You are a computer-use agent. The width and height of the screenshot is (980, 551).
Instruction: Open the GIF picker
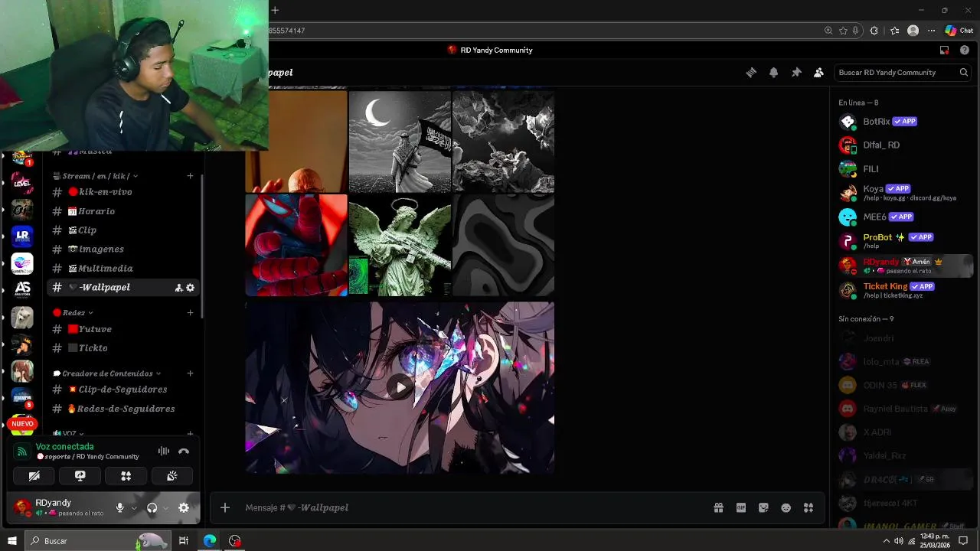point(741,507)
